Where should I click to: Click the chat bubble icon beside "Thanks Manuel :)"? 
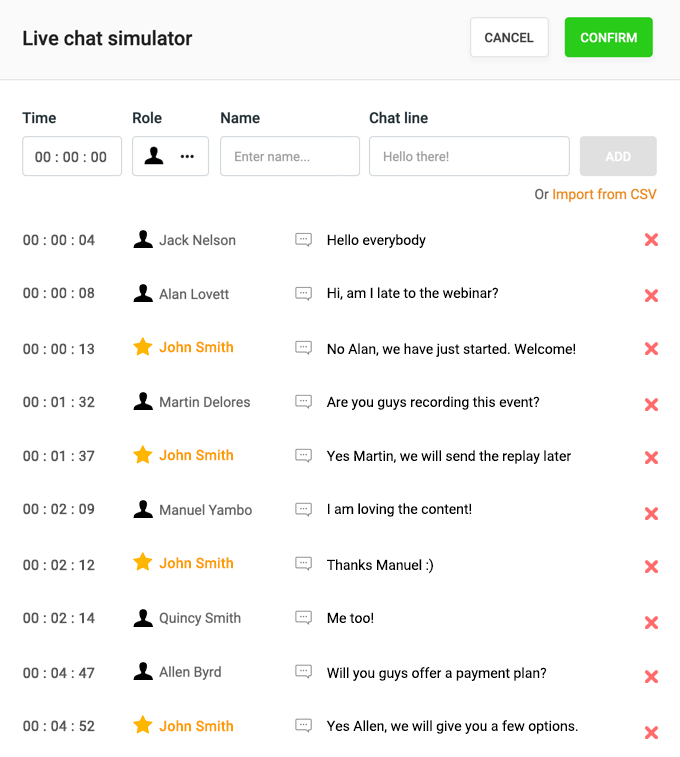[303, 564]
